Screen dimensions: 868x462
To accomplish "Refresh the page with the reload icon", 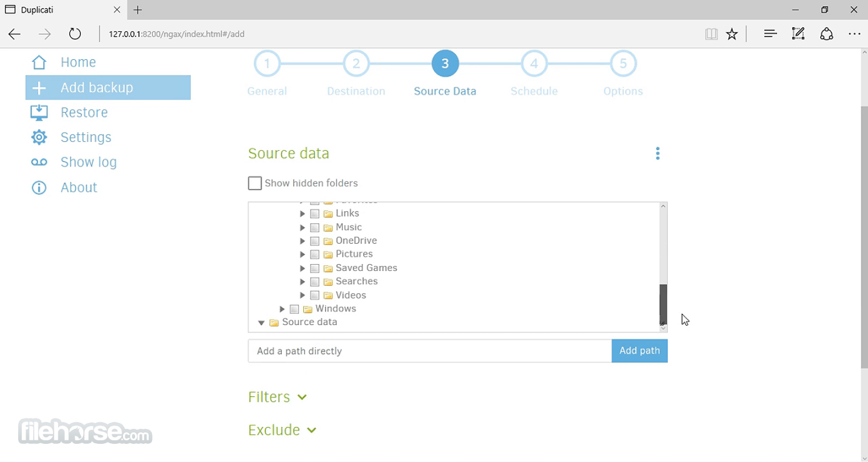I will [75, 34].
